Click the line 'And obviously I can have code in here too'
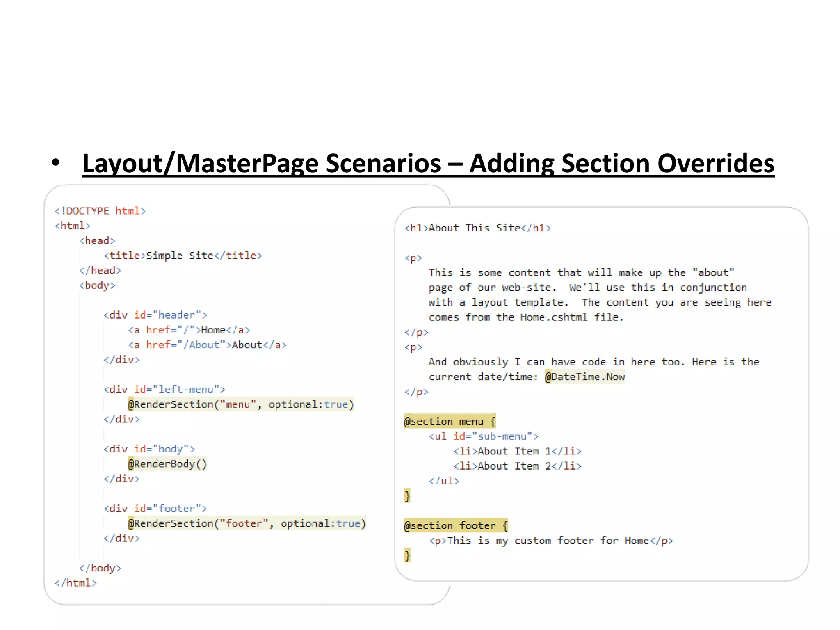 click(x=594, y=362)
